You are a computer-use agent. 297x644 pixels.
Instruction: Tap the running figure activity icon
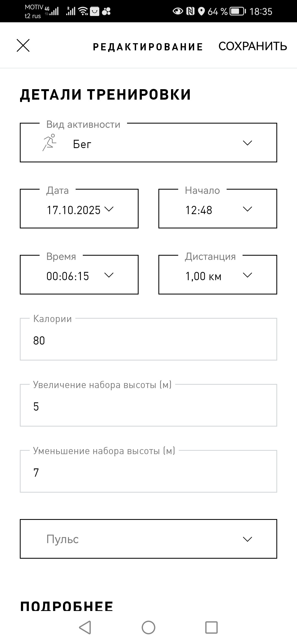point(50,143)
